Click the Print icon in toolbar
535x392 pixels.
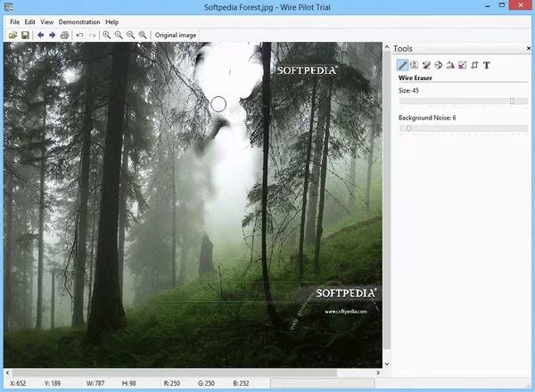(65, 35)
